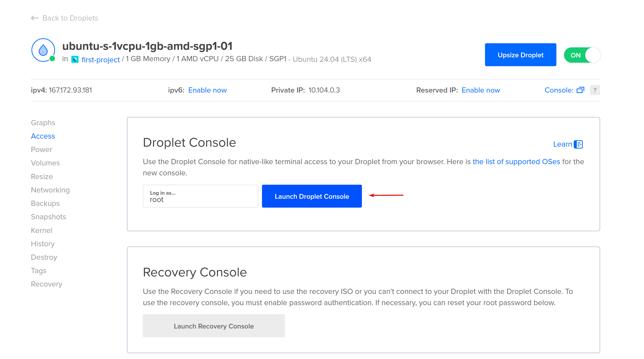
Task: Open the Destroy section
Action: pos(44,257)
